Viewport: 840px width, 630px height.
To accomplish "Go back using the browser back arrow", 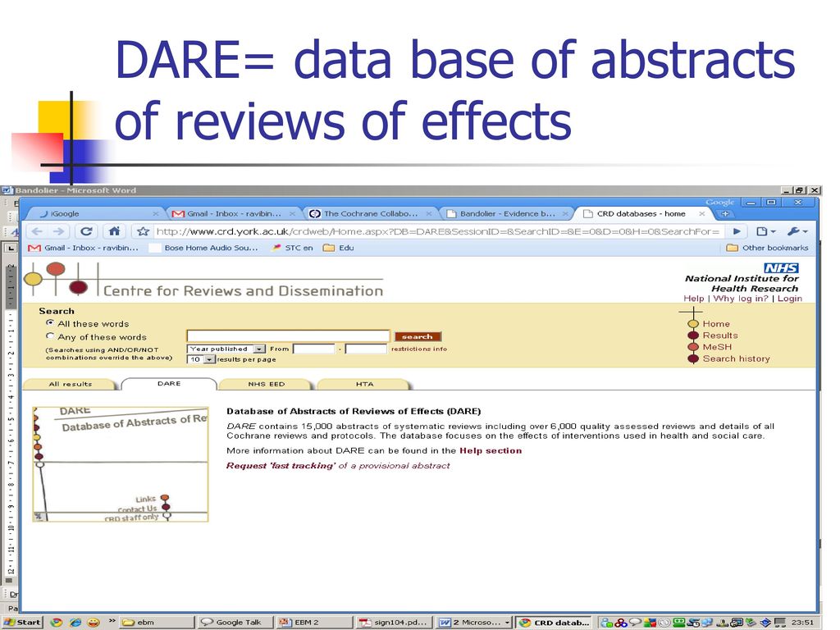I will coord(37,231).
